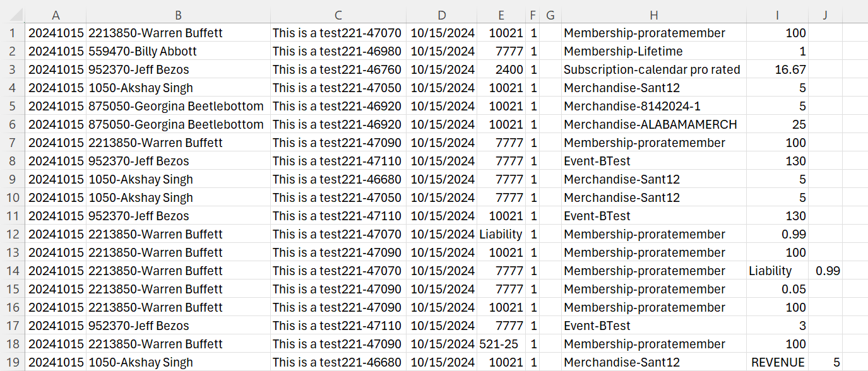Select the Liability cell in column E

(x=501, y=234)
